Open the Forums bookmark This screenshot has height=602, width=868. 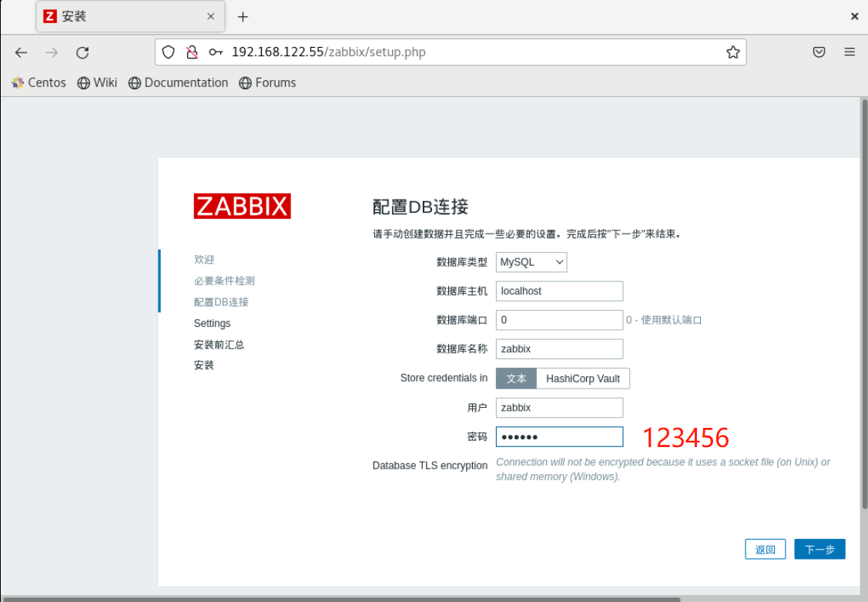click(x=267, y=82)
